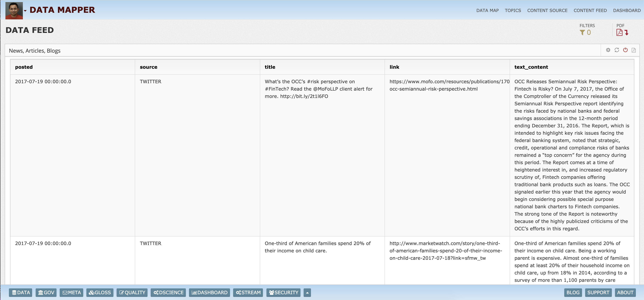Open the filters funnel icon
This screenshot has width=644, height=300.
[582, 33]
